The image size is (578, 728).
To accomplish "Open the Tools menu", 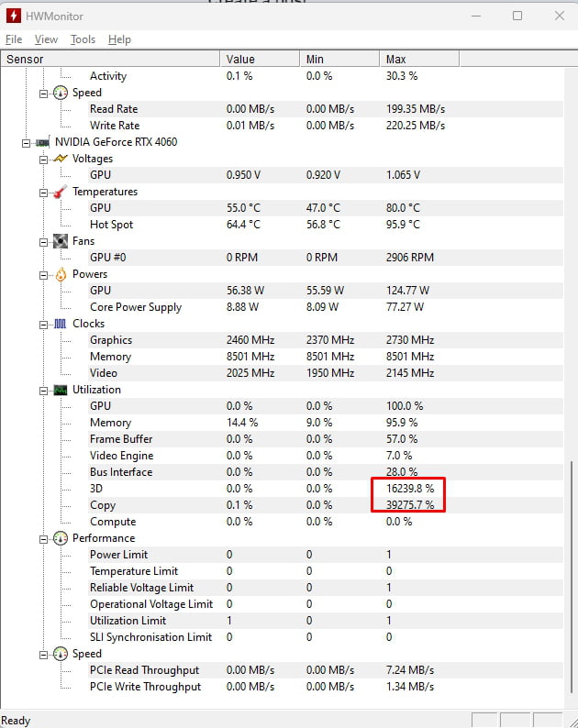I will [83, 39].
